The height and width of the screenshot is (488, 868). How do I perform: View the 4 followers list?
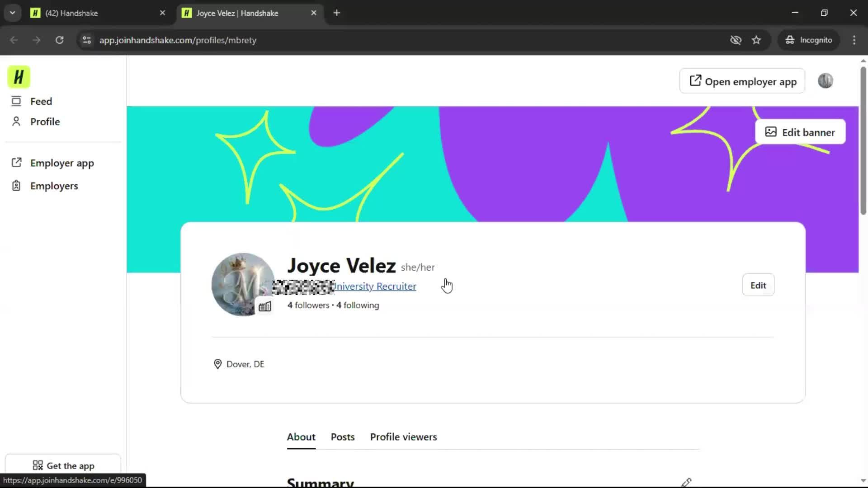coord(308,305)
